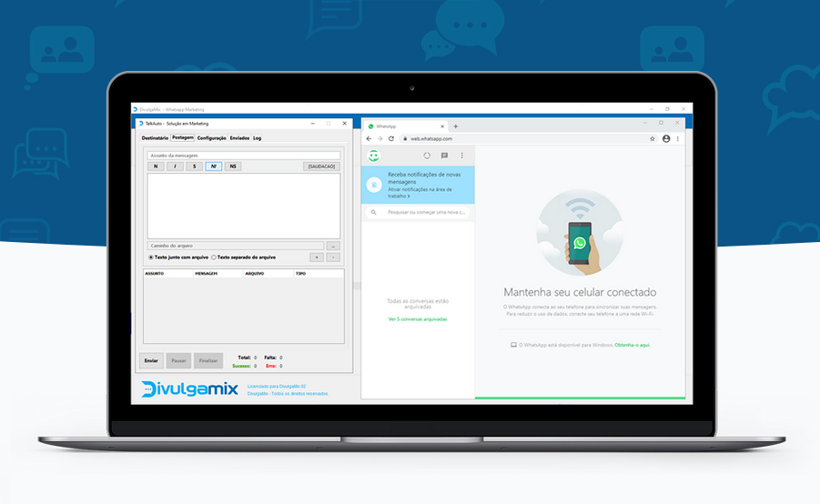Start a new chat in WhatsApp
This screenshot has width=820, height=504.
(x=444, y=156)
